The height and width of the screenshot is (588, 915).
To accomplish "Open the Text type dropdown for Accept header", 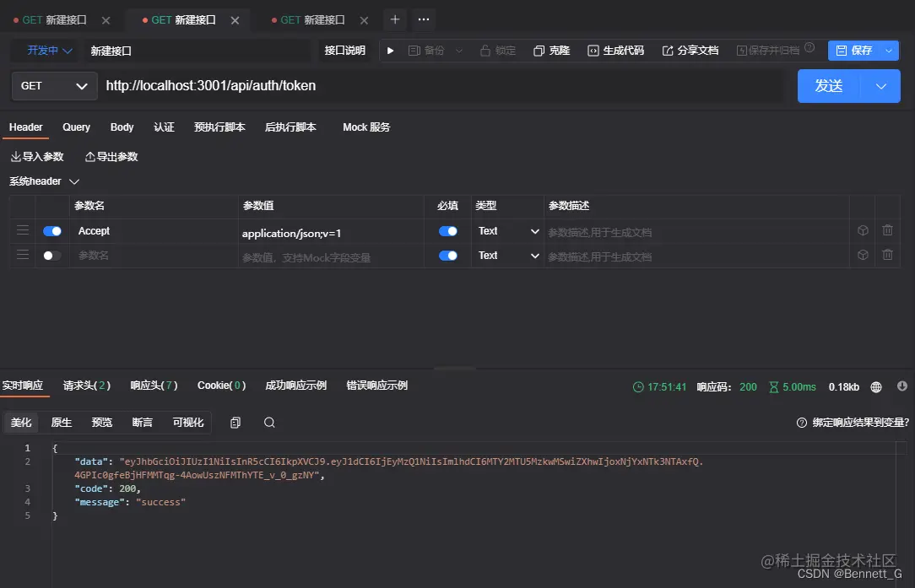I will (x=506, y=229).
